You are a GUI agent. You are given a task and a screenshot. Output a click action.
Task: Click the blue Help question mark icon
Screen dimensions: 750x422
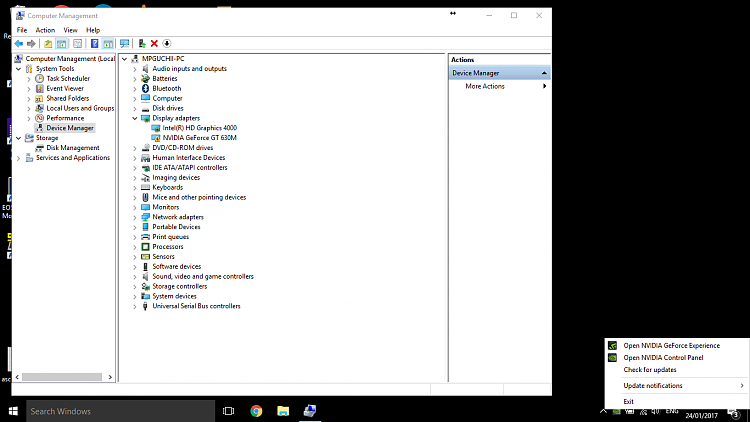point(95,44)
